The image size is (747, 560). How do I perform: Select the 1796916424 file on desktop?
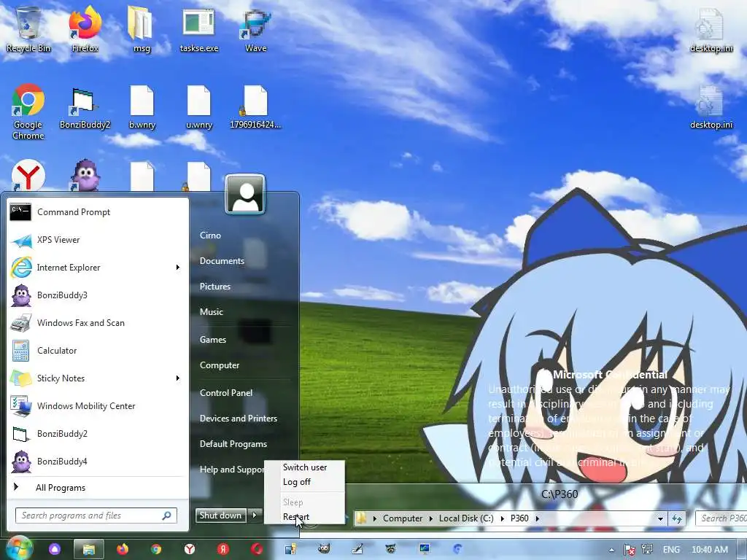[255, 108]
